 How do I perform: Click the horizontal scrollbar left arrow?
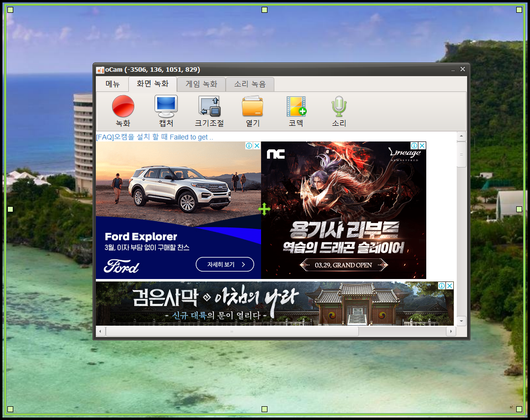100,331
